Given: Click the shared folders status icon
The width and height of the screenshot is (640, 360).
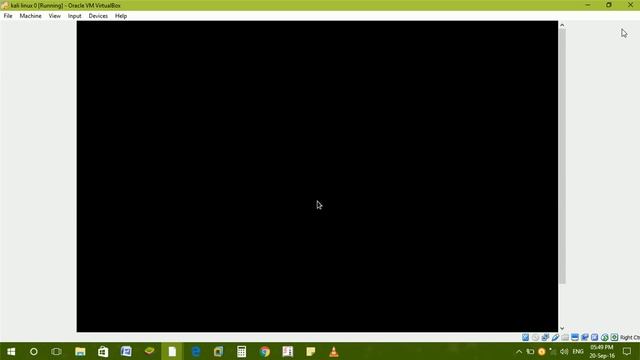Looking at the screenshot, I should pyautogui.click(x=565, y=338).
